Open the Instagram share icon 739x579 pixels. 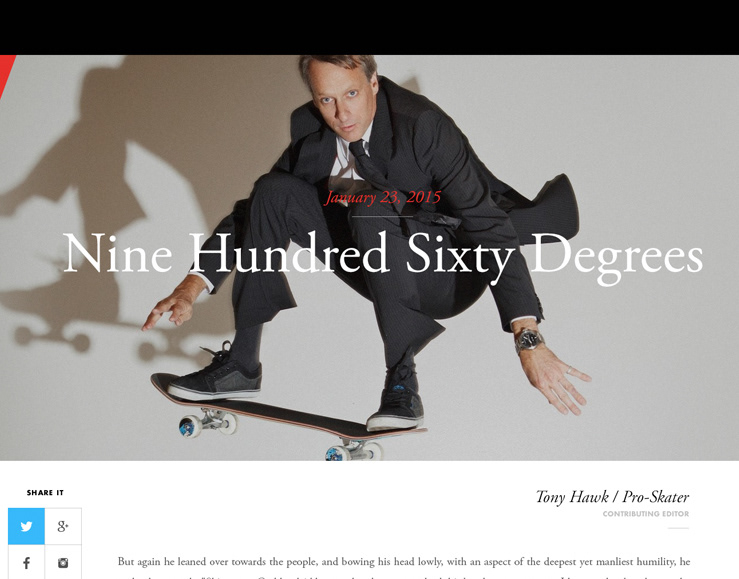point(63,563)
